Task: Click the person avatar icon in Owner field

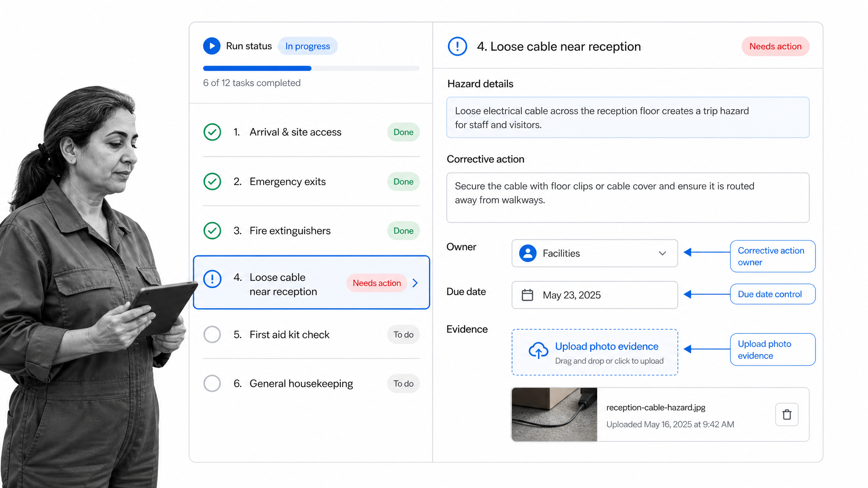Action: pyautogui.click(x=528, y=253)
